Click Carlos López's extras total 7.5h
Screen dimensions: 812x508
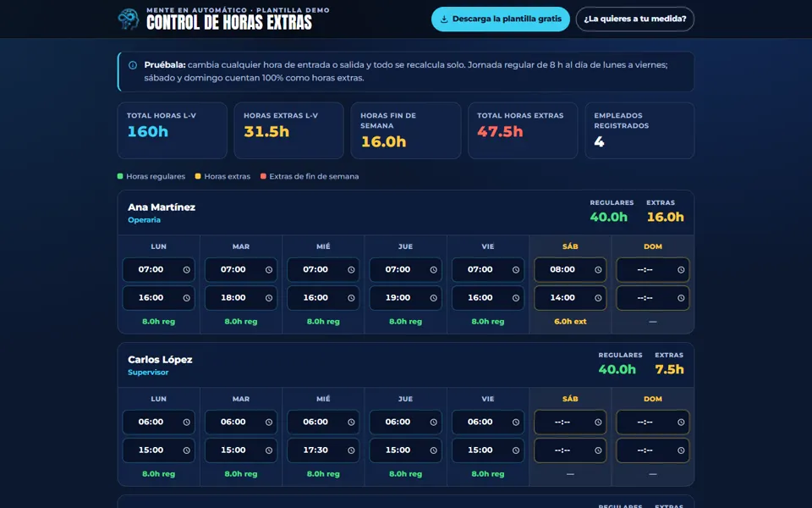[670, 370]
